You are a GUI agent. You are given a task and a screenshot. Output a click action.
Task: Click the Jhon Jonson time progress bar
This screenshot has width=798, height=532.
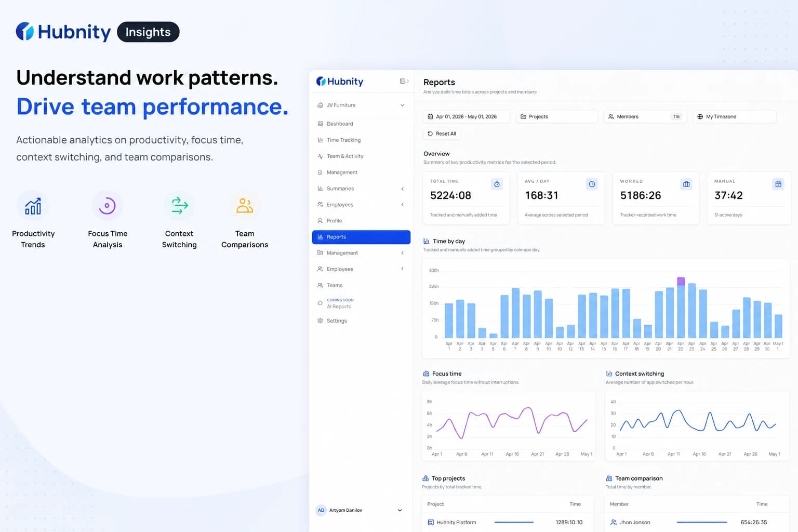[702, 522]
